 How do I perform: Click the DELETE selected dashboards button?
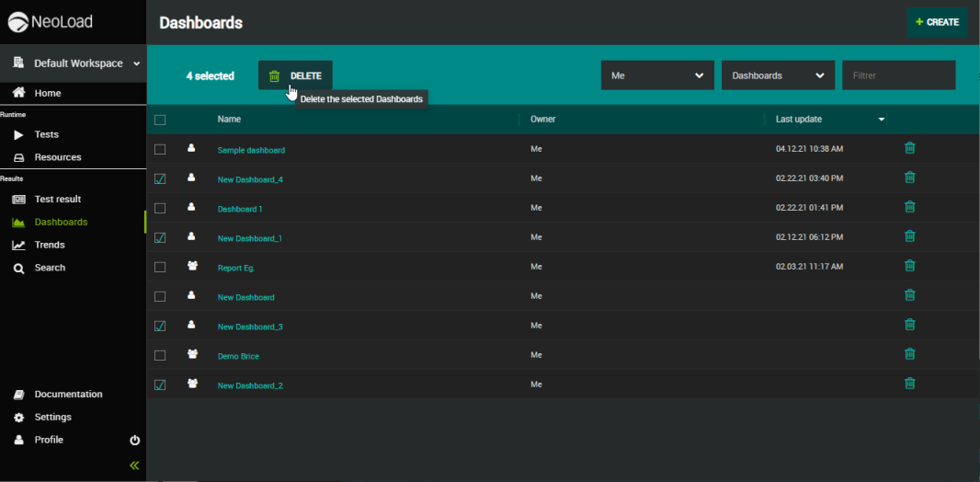click(295, 75)
